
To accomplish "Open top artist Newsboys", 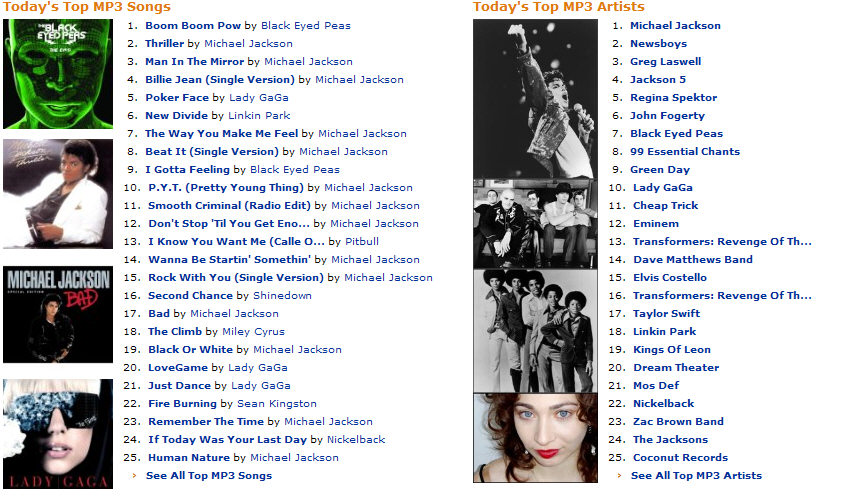I will (x=658, y=44).
